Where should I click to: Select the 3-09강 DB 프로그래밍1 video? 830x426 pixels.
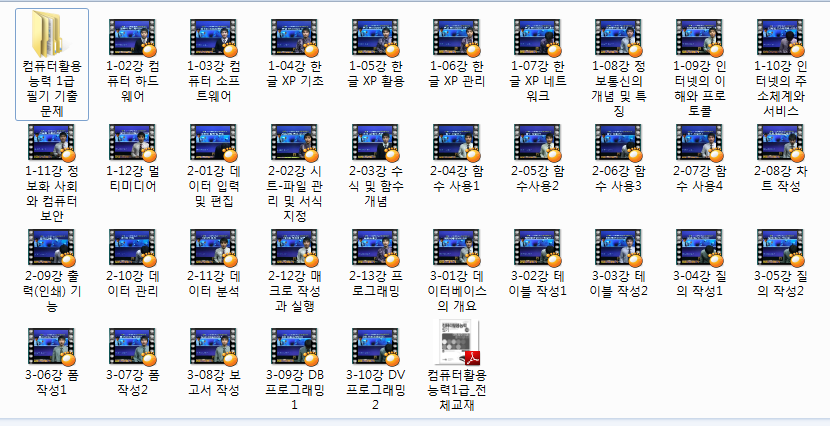click(295, 343)
